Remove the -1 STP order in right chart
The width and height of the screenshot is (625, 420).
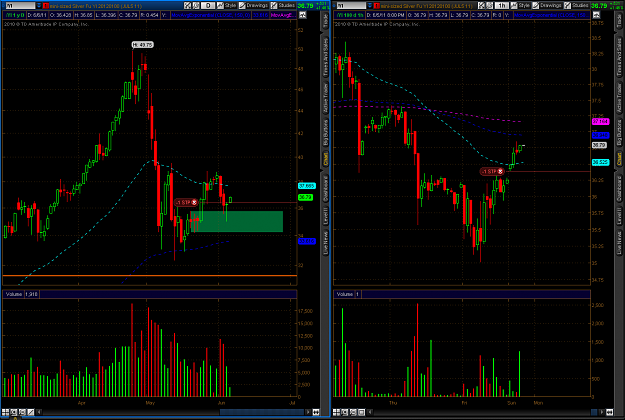click(x=501, y=171)
